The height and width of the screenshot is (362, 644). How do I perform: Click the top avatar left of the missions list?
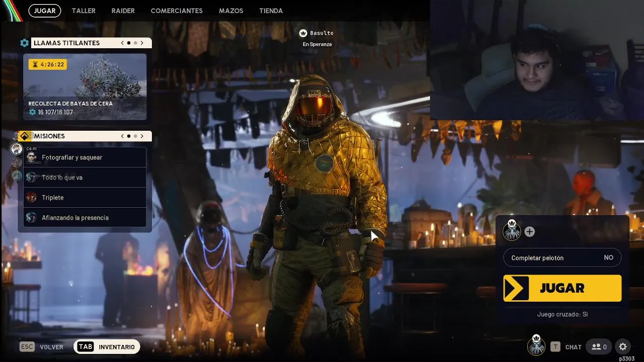[x=17, y=149]
